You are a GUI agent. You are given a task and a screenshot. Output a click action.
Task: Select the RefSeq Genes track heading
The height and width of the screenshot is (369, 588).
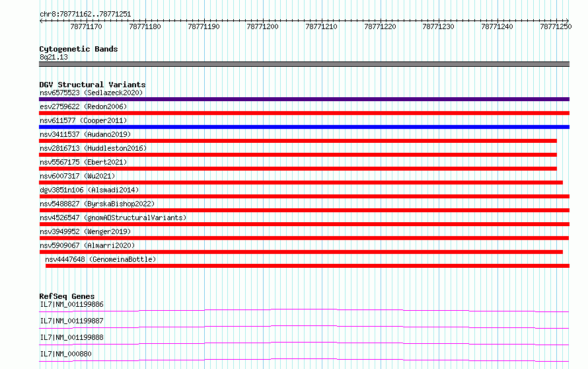67,296
